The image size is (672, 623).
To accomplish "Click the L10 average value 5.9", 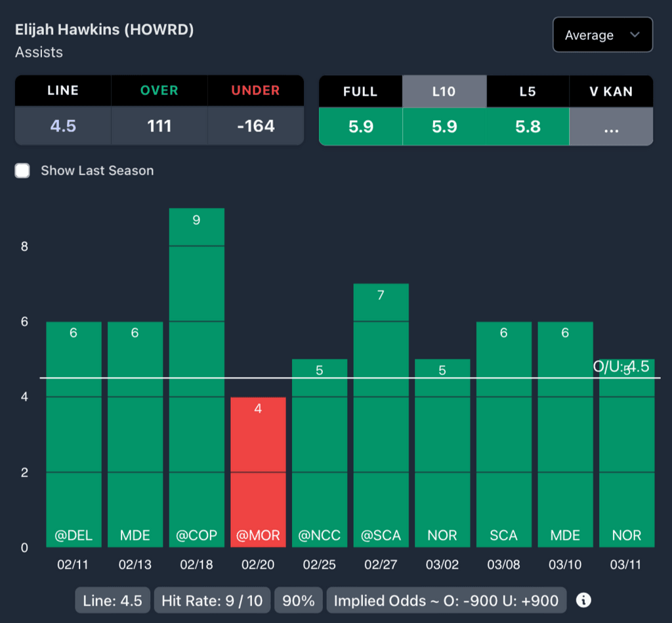I will coord(444,127).
